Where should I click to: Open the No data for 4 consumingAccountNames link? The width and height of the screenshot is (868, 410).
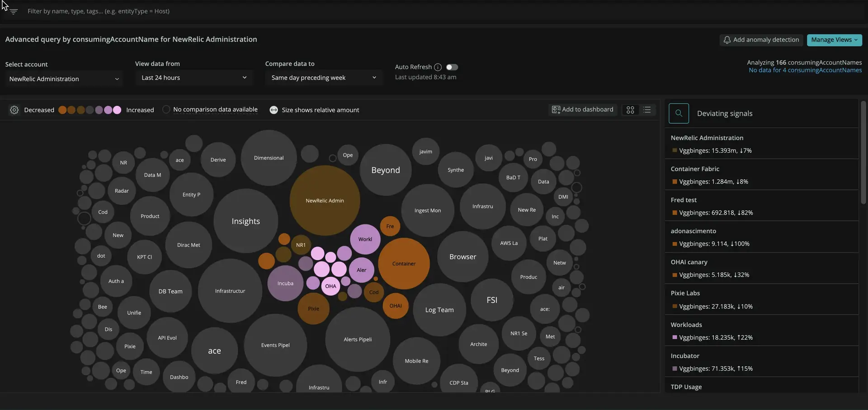805,70
